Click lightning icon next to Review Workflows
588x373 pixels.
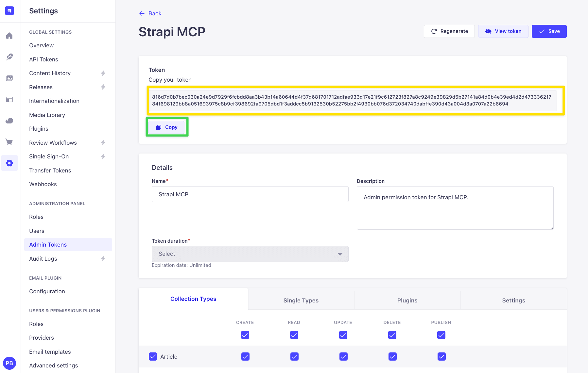point(103,143)
